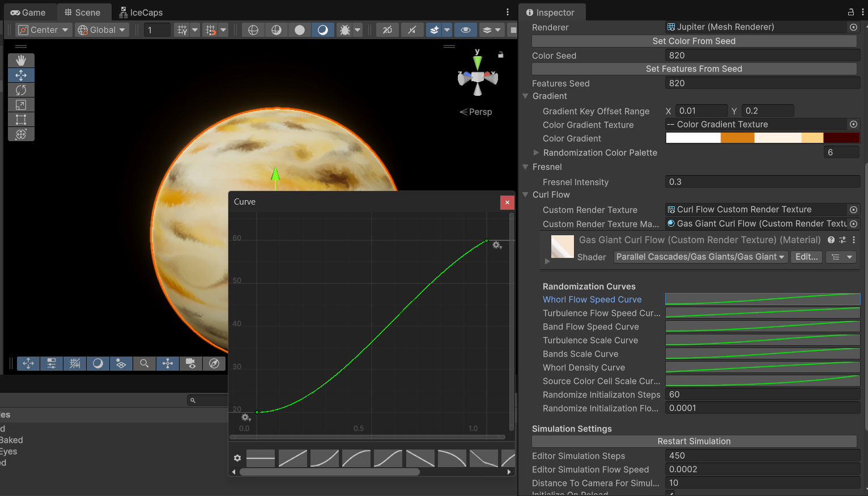
Task: Select the Rotate tool
Action: [x=21, y=90]
